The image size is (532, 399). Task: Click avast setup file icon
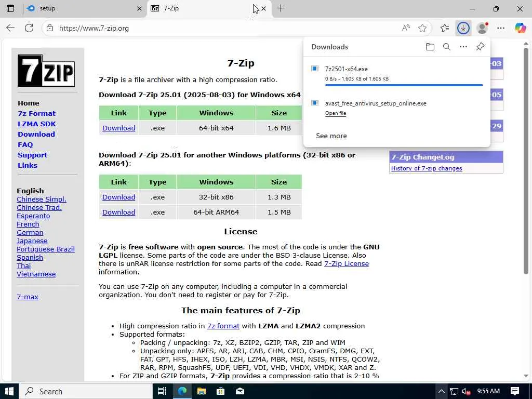pos(315,103)
